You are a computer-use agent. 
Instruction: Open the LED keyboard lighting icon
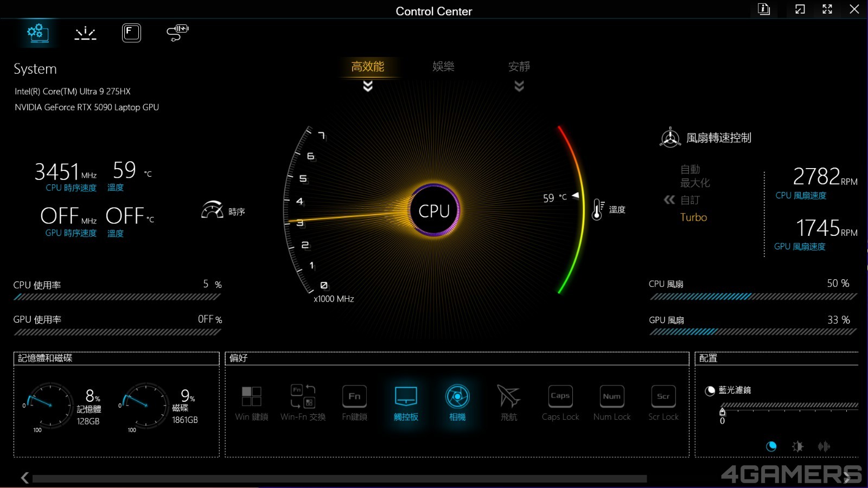pyautogui.click(x=85, y=33)
